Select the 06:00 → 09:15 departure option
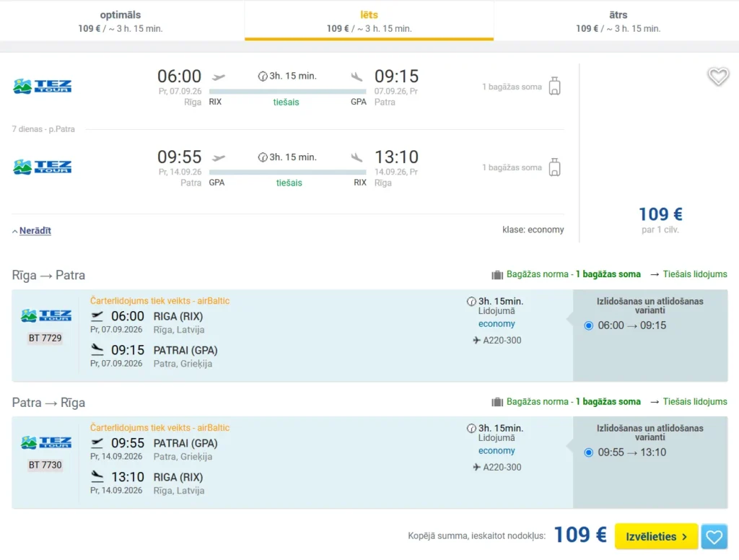Image resolution: width=739 pixels, height=560 pixels. click(589, 325)
